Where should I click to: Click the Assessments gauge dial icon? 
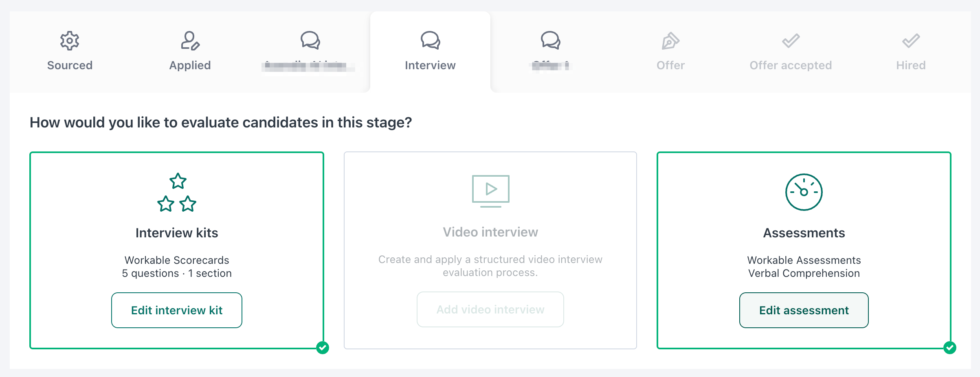coord(804,192)
